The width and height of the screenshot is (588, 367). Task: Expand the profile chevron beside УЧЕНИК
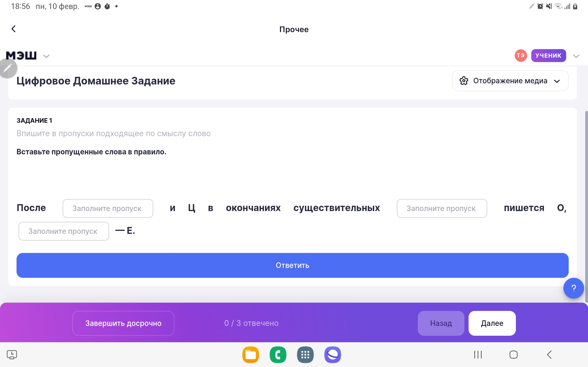tap(576, 56)
